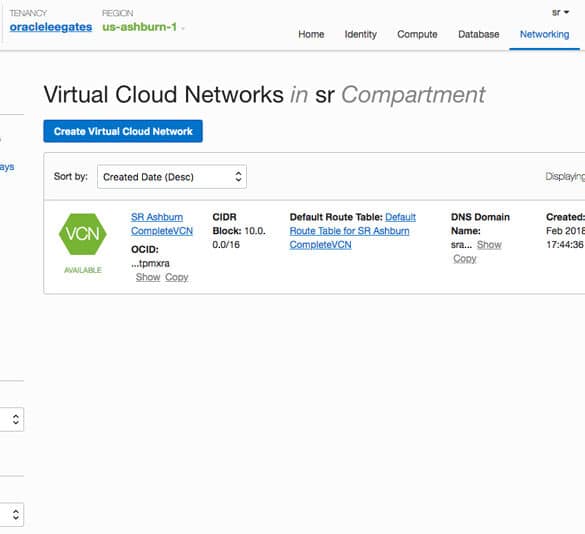Open the Compute menu tab
This screenshot has height=534, width=585.
click(417, 34)
